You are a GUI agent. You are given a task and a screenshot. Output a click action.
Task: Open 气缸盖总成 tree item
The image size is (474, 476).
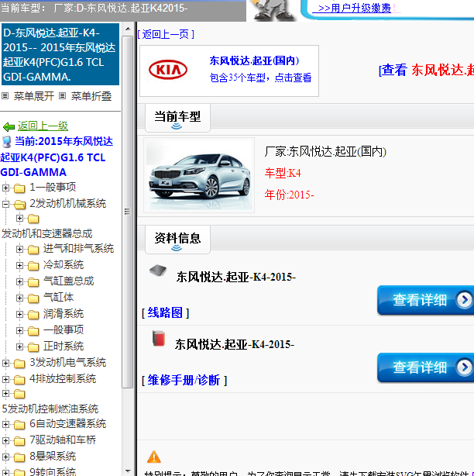(68, 281)
